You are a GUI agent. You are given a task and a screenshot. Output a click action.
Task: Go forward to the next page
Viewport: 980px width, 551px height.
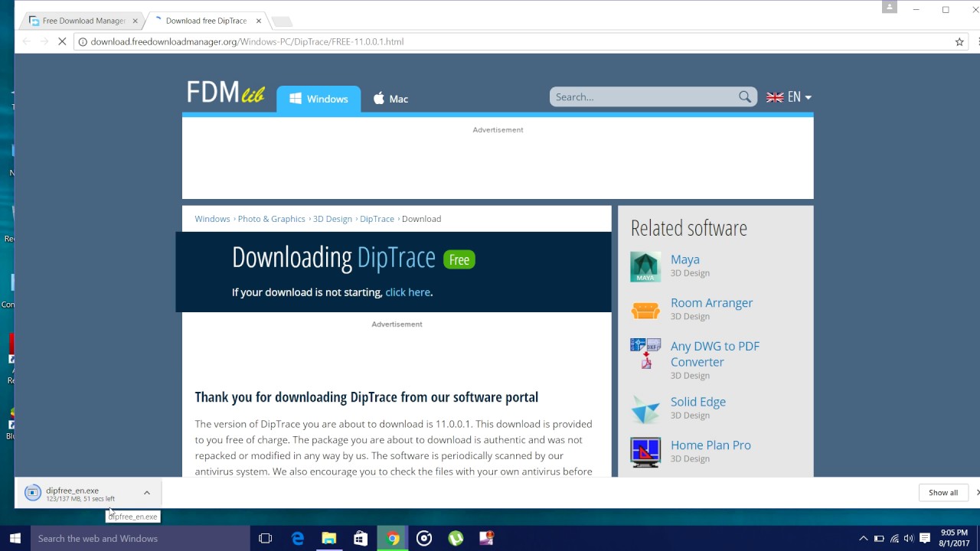click(x=44, y=41)
